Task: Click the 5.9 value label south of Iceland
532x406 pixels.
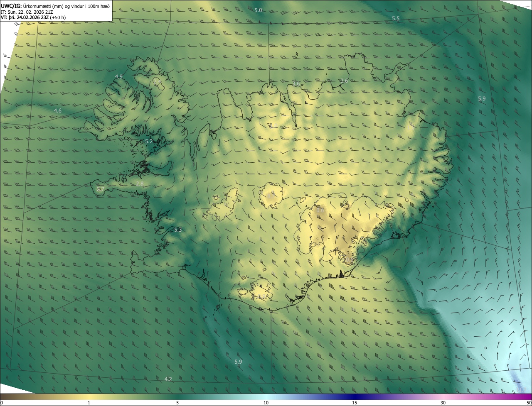Action: coord(238,362)
